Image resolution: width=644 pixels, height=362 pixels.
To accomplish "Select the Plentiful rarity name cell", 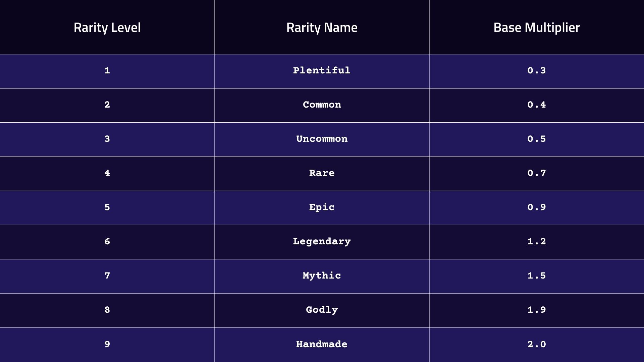I will point(322,71).
